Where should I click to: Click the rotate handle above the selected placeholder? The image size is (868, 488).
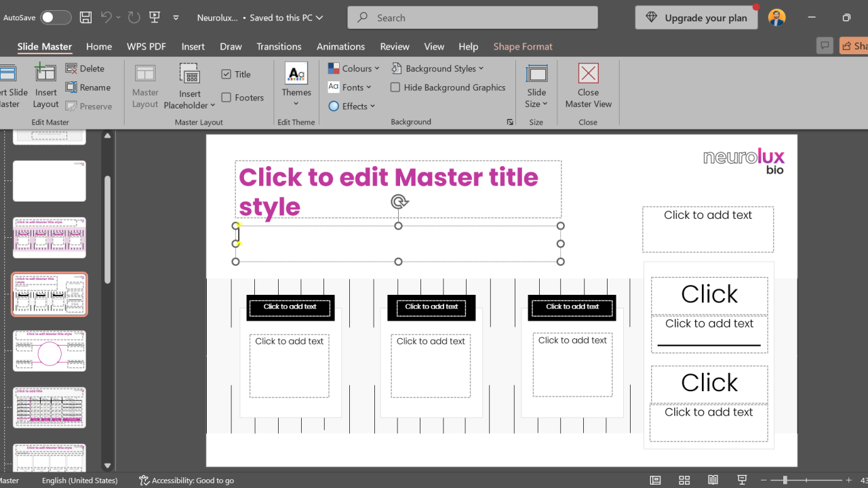(399, 201)
